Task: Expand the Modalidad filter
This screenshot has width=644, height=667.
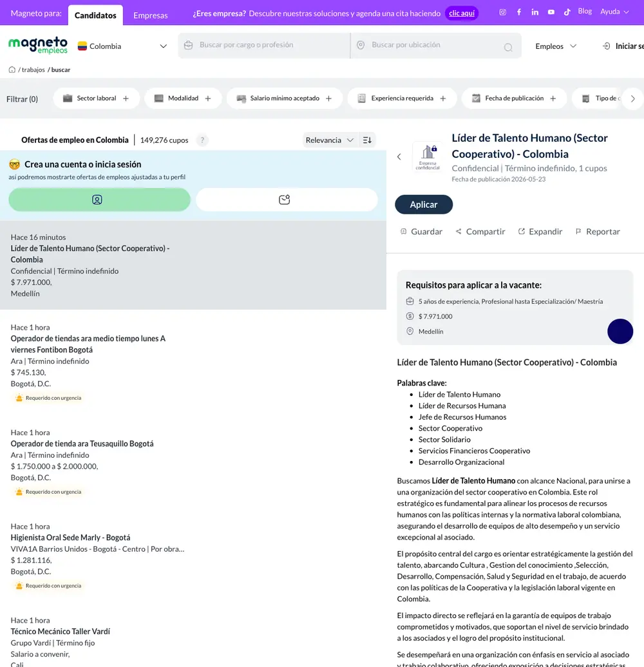Action: (x=183, y=99)
